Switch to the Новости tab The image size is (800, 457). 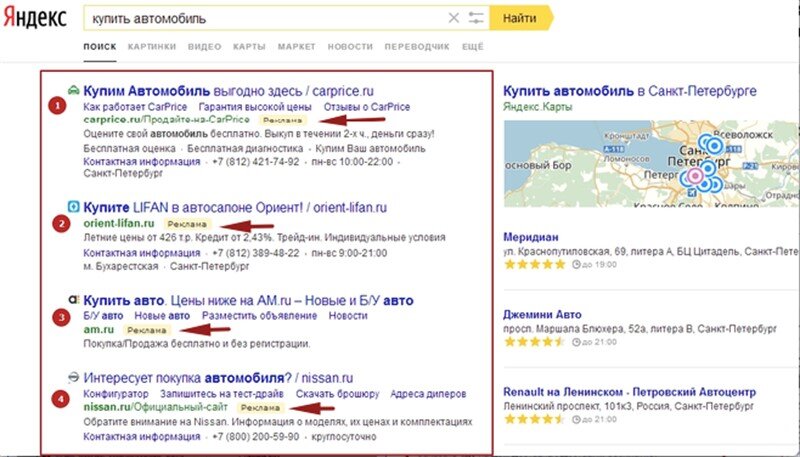pos(350,46)
